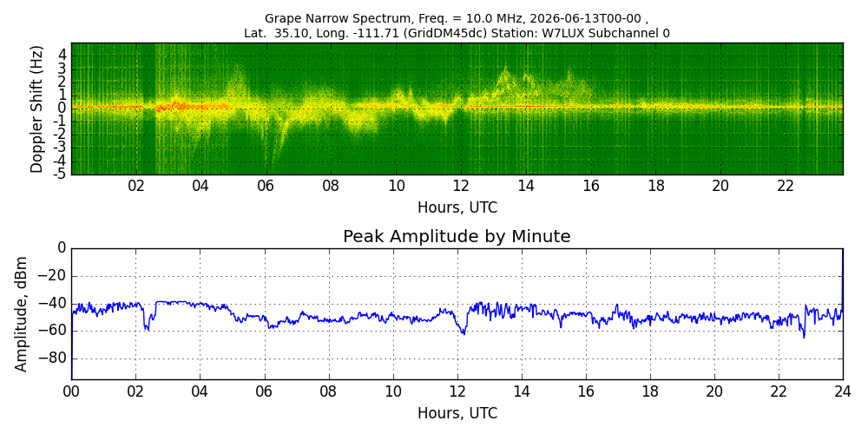Click the 02 hour tick below the amplitude plot

coord(136,391)
